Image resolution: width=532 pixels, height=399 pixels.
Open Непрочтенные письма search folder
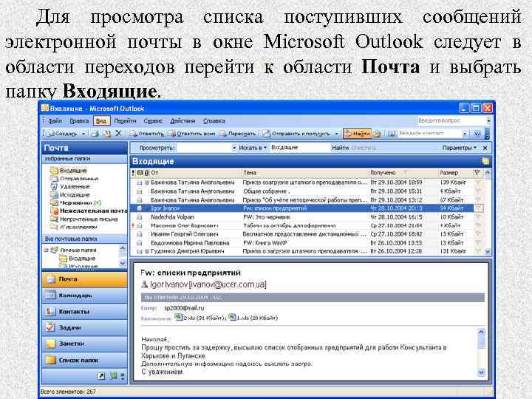[84, 219]
